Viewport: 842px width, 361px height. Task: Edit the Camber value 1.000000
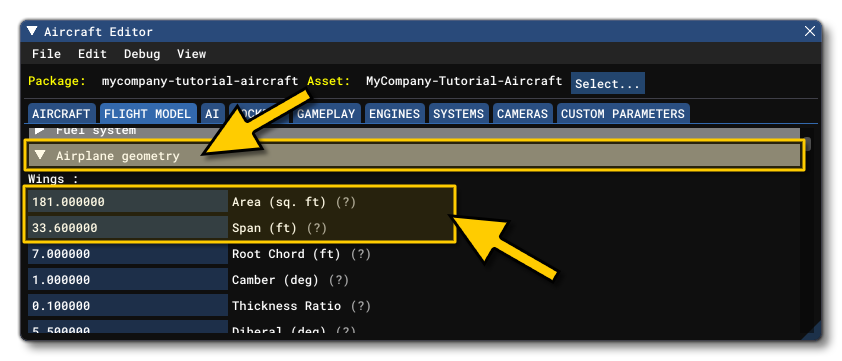128,280
